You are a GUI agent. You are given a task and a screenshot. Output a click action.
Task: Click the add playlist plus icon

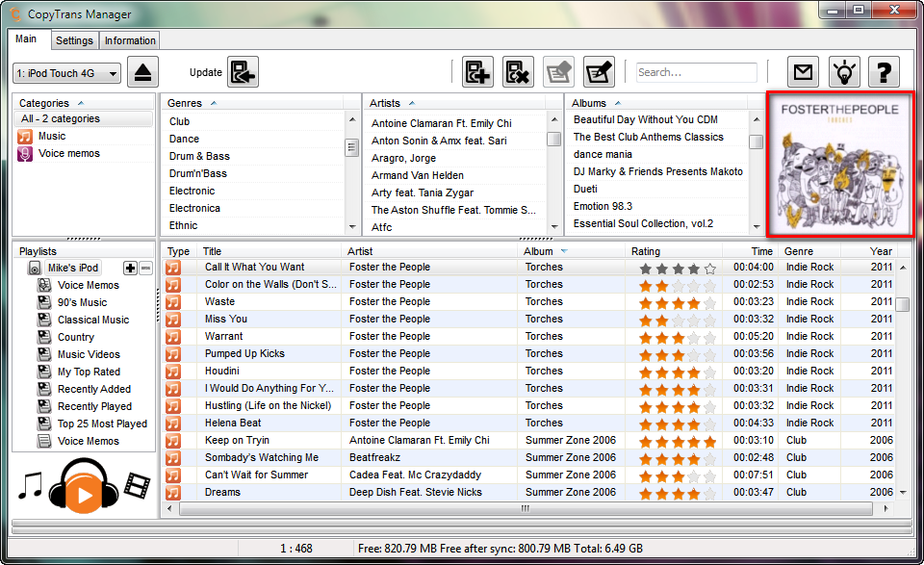click(130, 269)
